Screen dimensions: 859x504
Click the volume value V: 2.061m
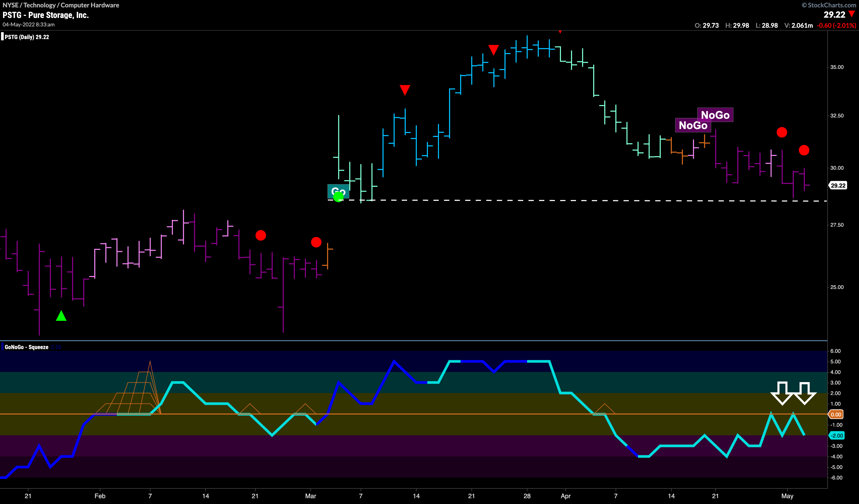pos(798,25)
